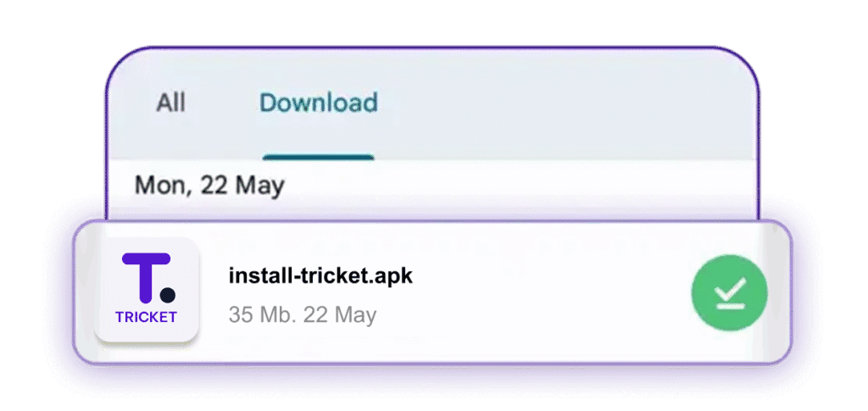This screenshot has height=411, width=868.
Task: Click the Download tab underline indicator
Action: 319,158
